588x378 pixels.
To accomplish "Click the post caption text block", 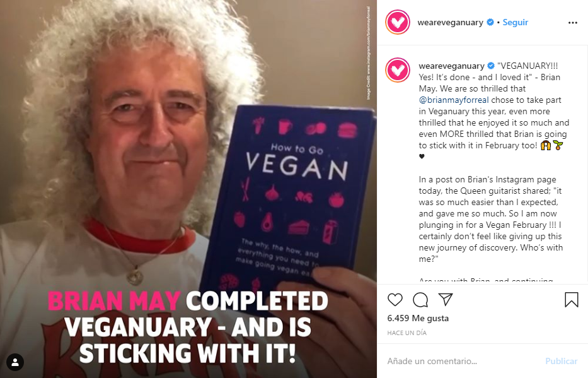I will (x=494, y=171).
